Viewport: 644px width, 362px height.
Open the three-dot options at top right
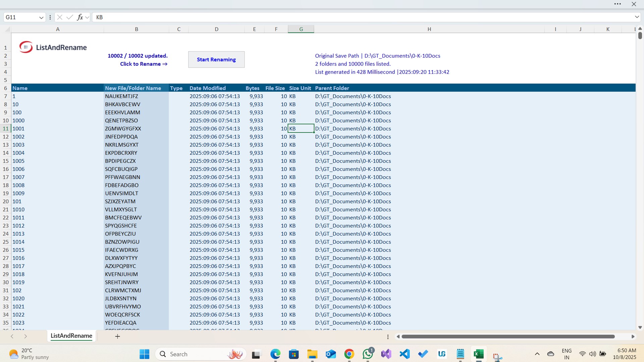click(x=618, y=4)
